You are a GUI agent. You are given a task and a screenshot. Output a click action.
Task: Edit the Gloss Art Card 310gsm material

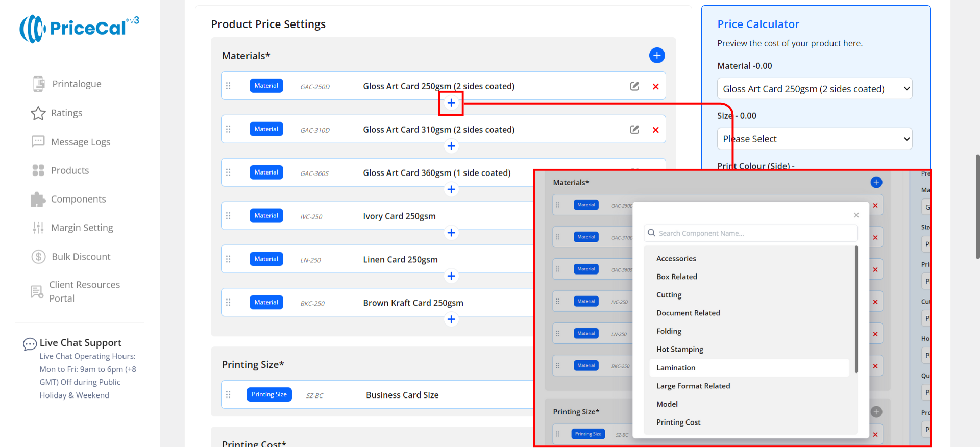[x=634, y=130]
